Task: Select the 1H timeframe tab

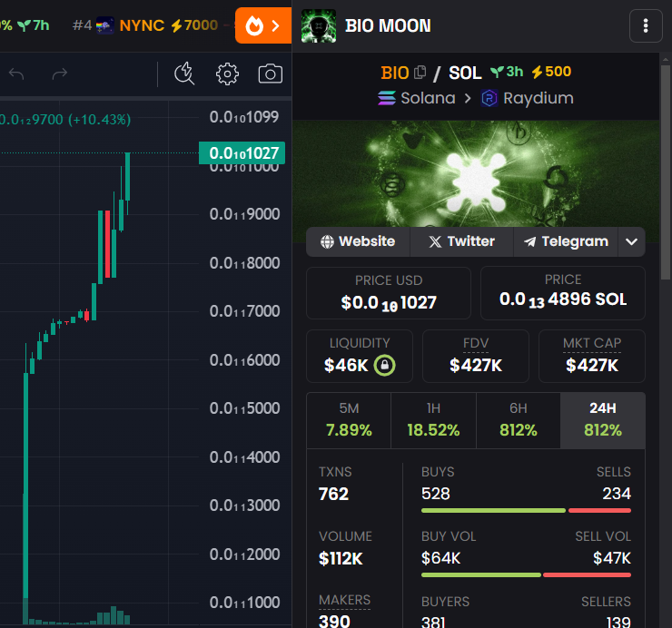Action: pyautogui.click(x=433, y=420)
